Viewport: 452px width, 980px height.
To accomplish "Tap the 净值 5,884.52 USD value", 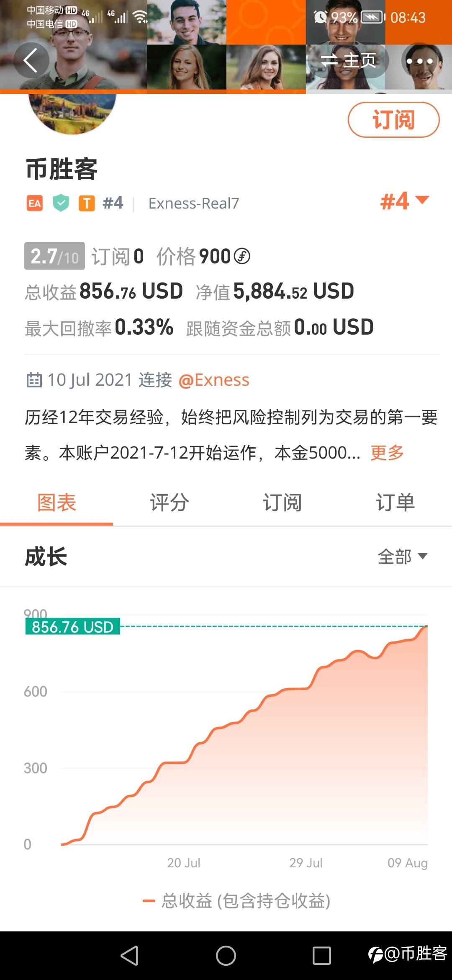I will pyautogui.click(x=275, y=291).
